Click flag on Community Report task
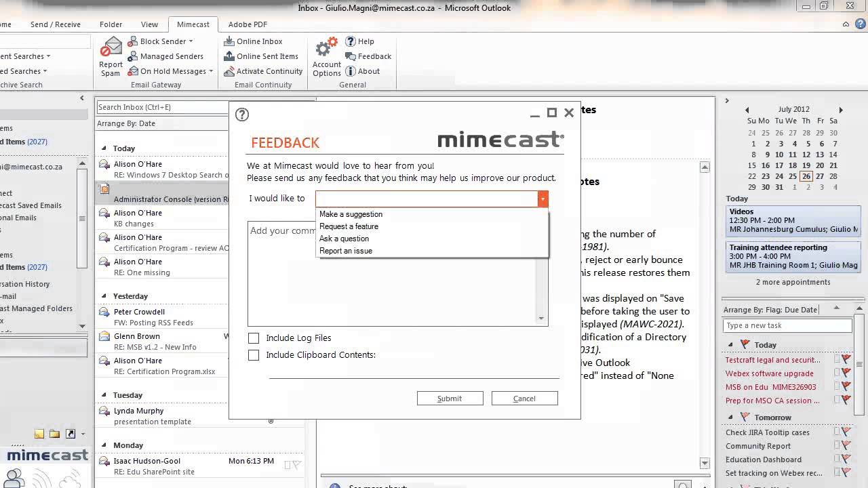 coord(846,446)
